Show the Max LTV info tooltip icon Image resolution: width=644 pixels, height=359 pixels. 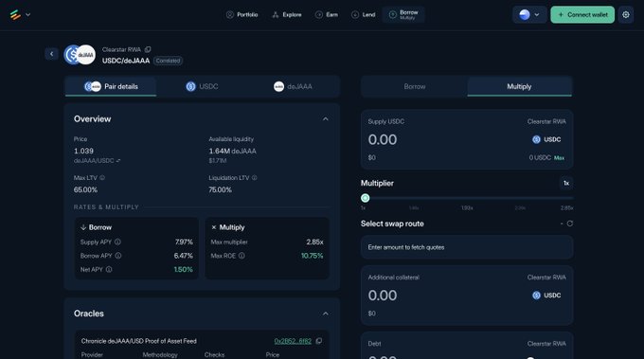pyautogui.click(x=102, y=178)
